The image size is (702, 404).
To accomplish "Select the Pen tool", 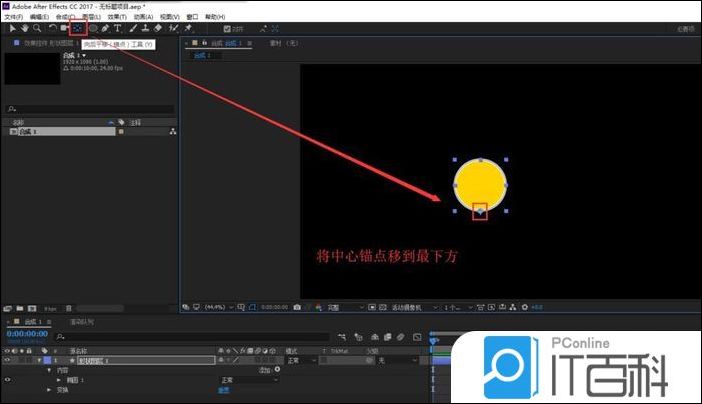I will pyautogui.click(x=105, y=28).
